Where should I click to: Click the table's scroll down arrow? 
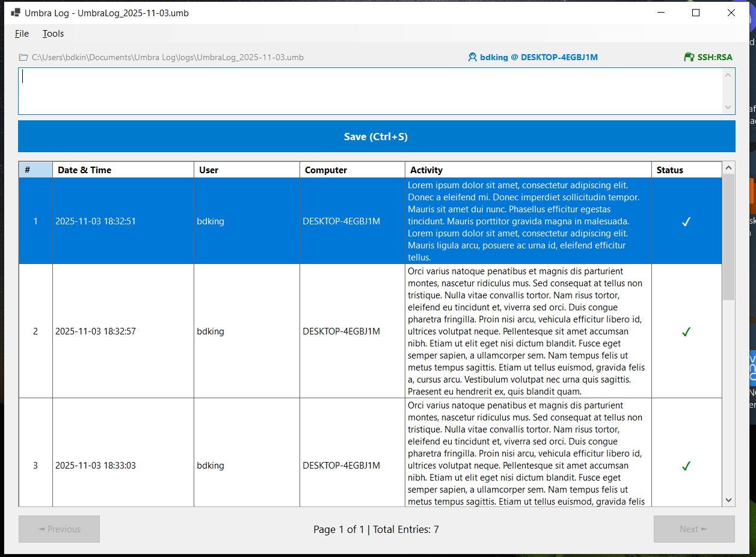(728, 500)
